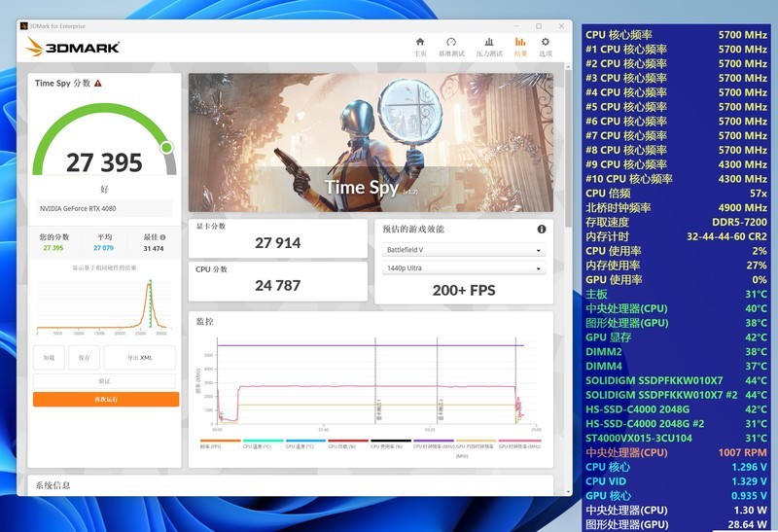
Task: Click the green gauge indicator dot
Action: tap(166, 147)
